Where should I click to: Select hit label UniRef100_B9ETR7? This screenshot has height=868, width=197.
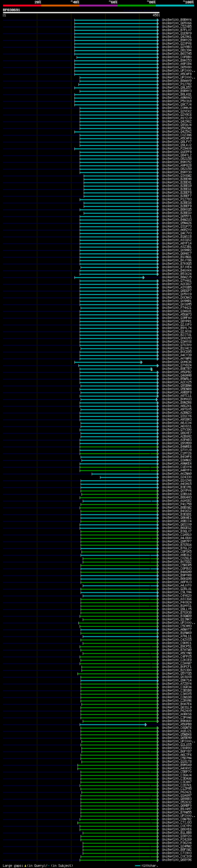pos(176,369)
